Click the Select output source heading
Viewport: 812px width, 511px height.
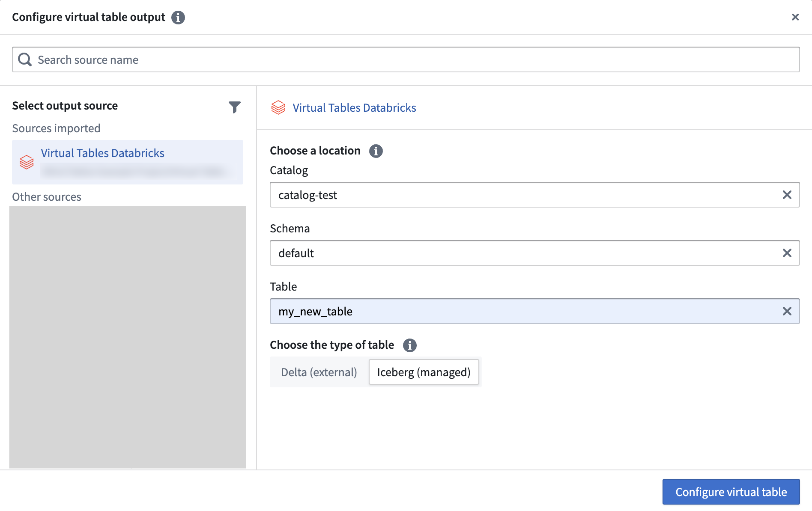coord(65,106)
